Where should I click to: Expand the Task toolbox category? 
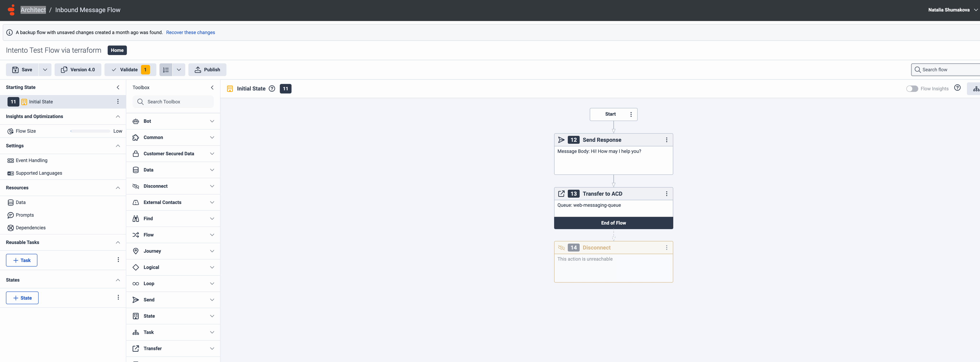(173, 332)
